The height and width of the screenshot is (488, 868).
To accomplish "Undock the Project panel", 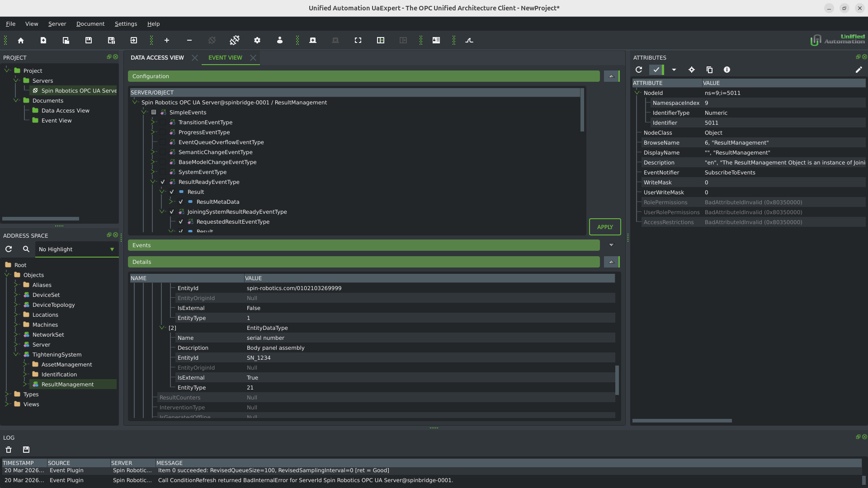I will 109,57.
